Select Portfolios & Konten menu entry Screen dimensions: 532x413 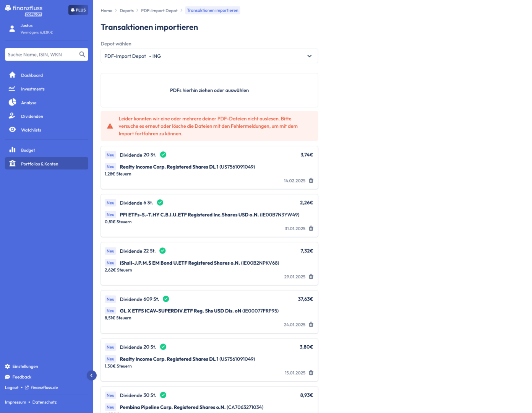tap(47, 163)
